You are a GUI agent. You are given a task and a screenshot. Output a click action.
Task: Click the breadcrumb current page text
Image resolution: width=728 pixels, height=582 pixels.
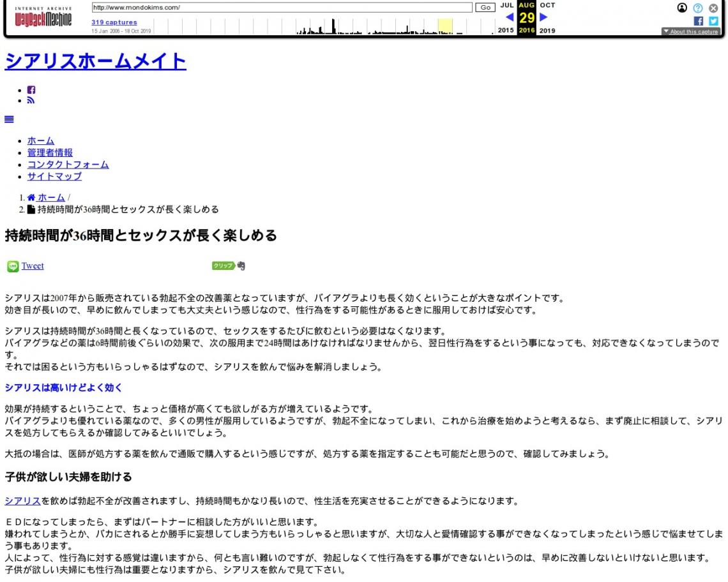(128, 210)
